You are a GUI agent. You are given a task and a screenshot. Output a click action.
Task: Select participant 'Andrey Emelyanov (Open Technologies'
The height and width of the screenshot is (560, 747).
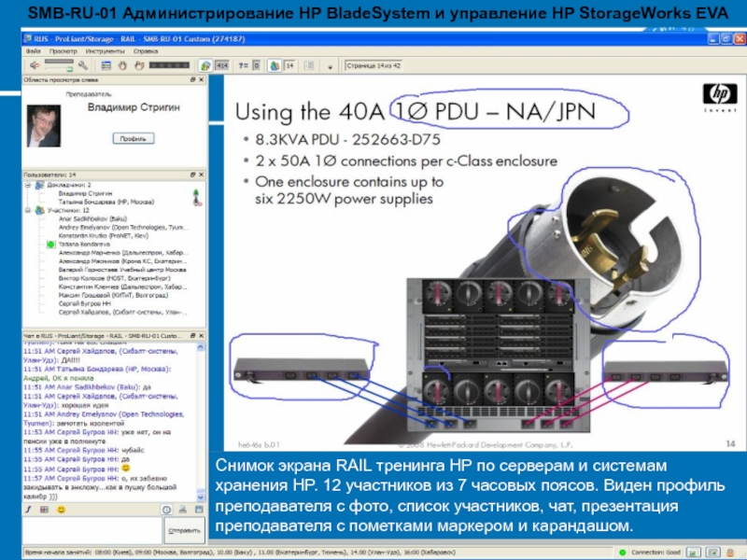tap(123, 227)
